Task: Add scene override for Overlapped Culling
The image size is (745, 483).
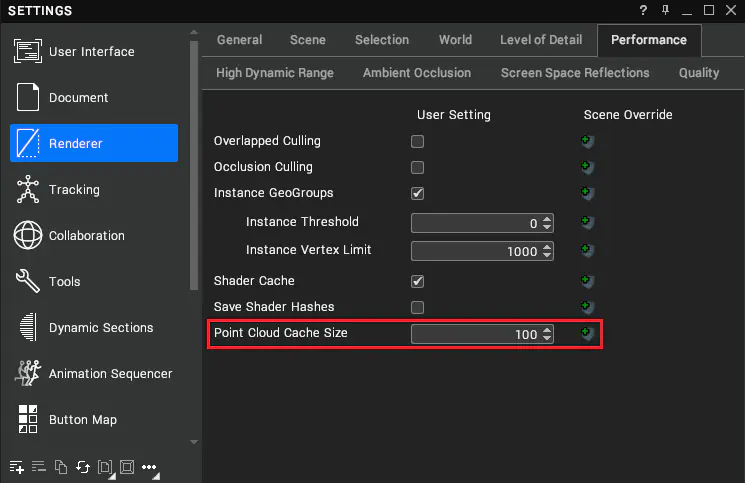Action: pyautogui.click(x=587, y=141)
